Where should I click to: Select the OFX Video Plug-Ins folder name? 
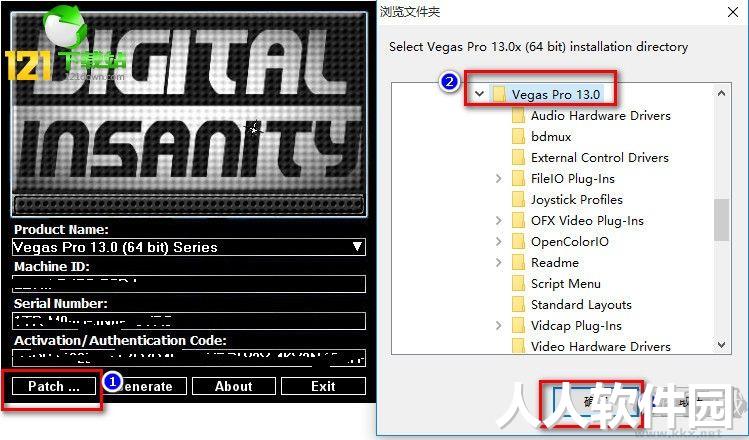point(587,221)
